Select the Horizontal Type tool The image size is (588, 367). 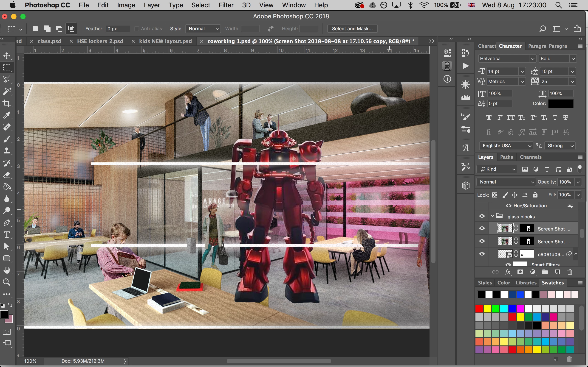click(7, 234)
